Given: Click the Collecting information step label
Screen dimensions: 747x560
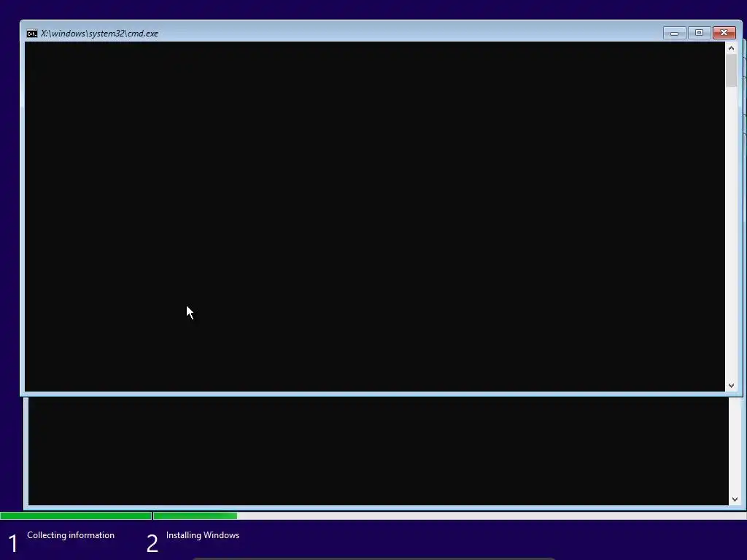Looking at the screenshot, I should (71, 535).
